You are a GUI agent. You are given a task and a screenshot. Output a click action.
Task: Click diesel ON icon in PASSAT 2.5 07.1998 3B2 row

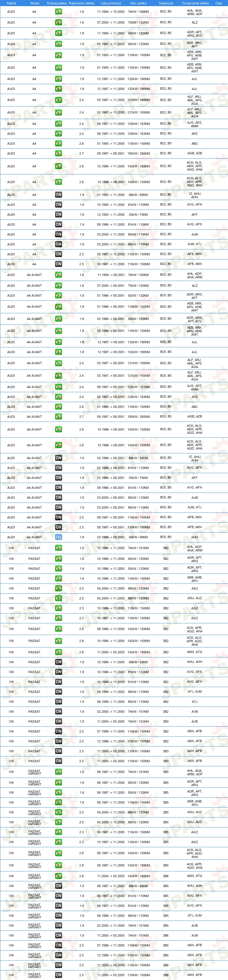[58, 731]
